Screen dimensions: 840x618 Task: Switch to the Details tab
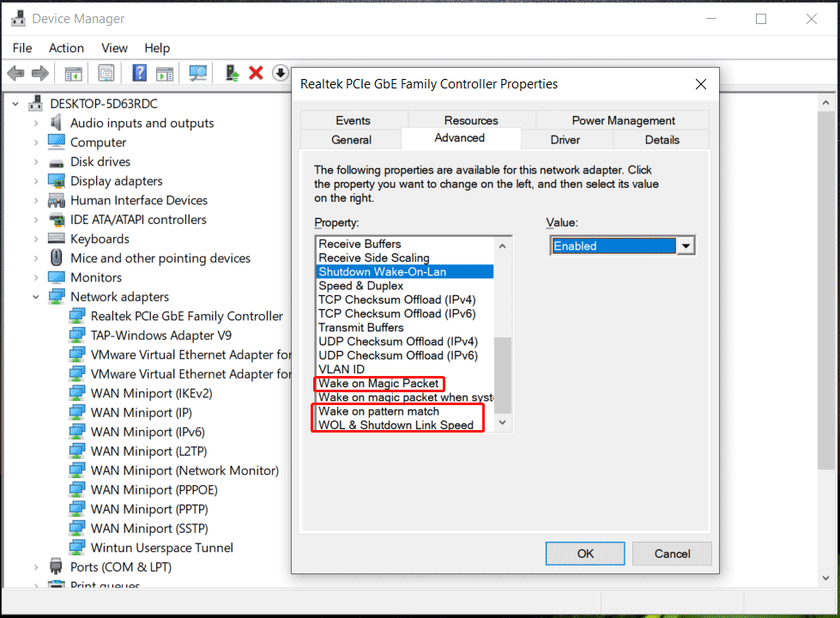pyautogui.click(x=662, y=139)
